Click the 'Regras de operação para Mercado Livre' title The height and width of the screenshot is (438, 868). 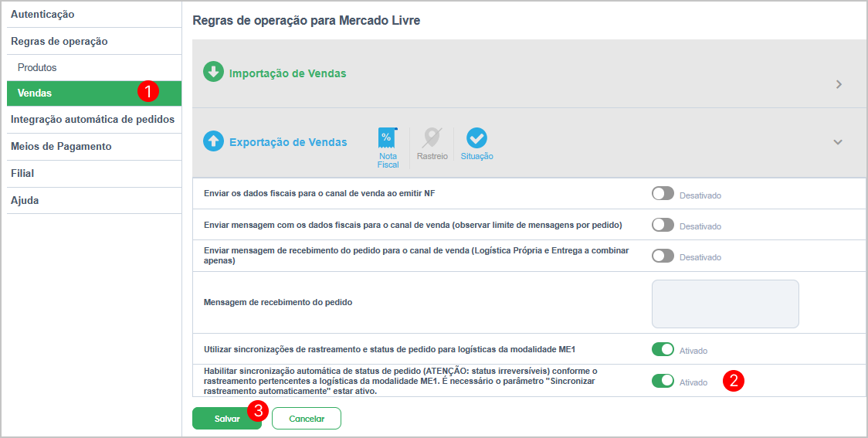point(306,21)
